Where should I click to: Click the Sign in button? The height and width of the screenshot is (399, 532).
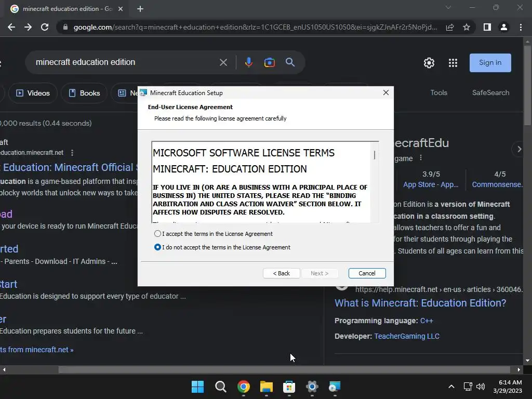click(x=490, y=63)
